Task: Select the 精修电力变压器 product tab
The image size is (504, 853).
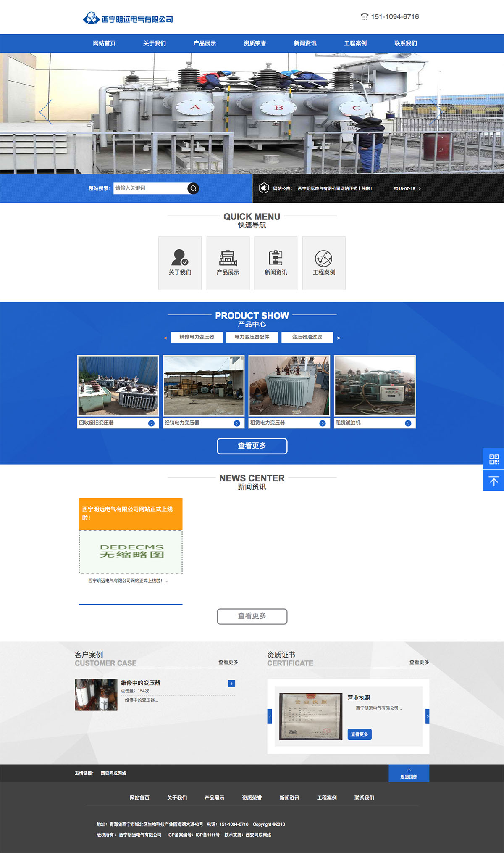Action: tap(197, 337)
